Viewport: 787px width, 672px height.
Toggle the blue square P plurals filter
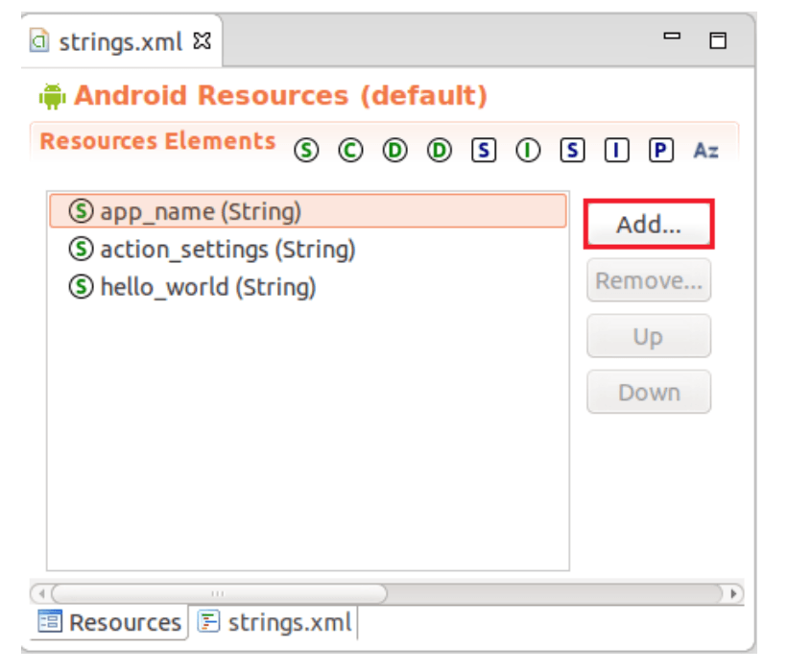click(660, 152)
